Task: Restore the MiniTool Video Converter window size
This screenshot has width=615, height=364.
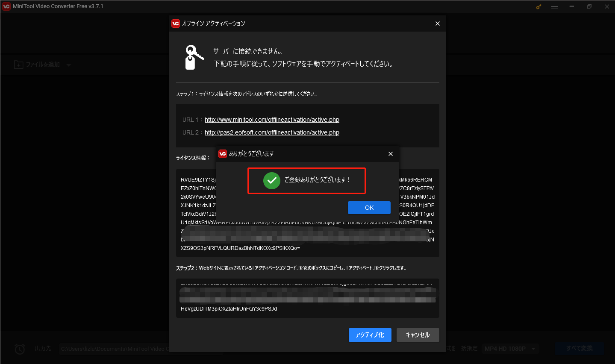Action: [589, 6]
